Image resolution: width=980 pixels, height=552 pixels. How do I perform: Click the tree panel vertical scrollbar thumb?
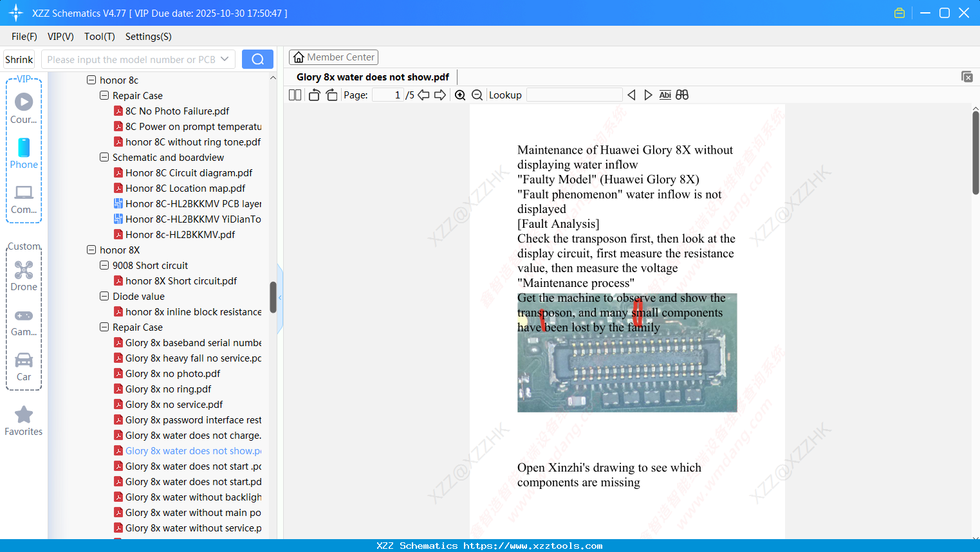273,297
